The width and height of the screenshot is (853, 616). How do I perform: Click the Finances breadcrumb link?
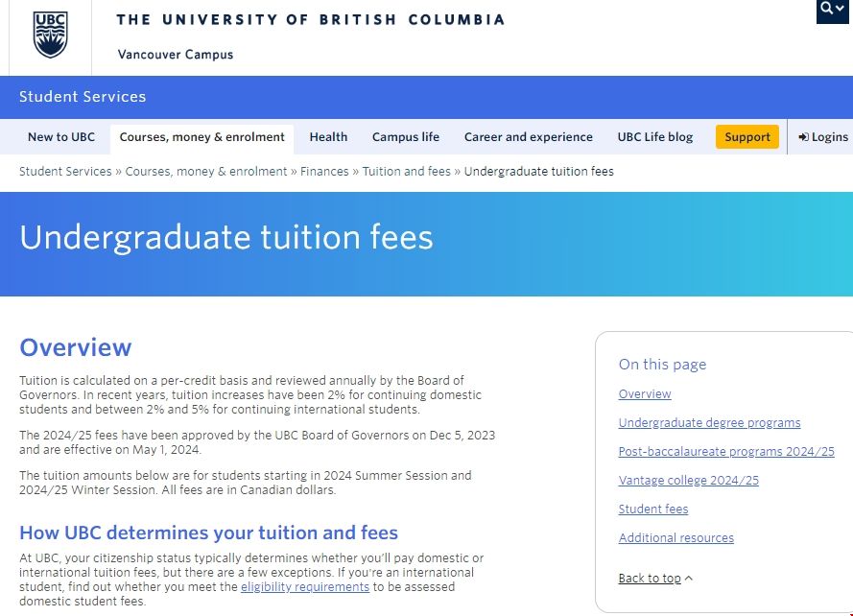(x=324, y=171)
